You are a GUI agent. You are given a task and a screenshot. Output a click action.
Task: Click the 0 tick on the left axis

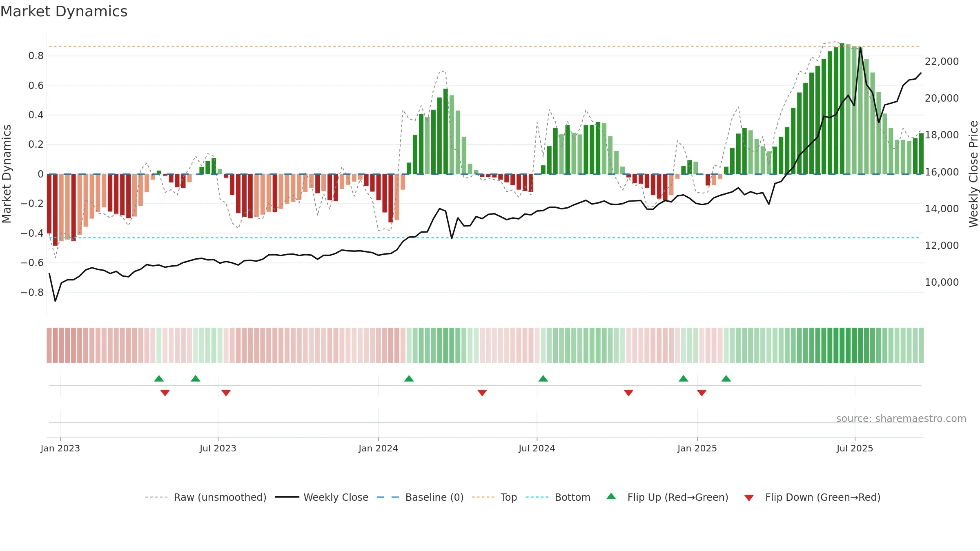tap(40, 174)
